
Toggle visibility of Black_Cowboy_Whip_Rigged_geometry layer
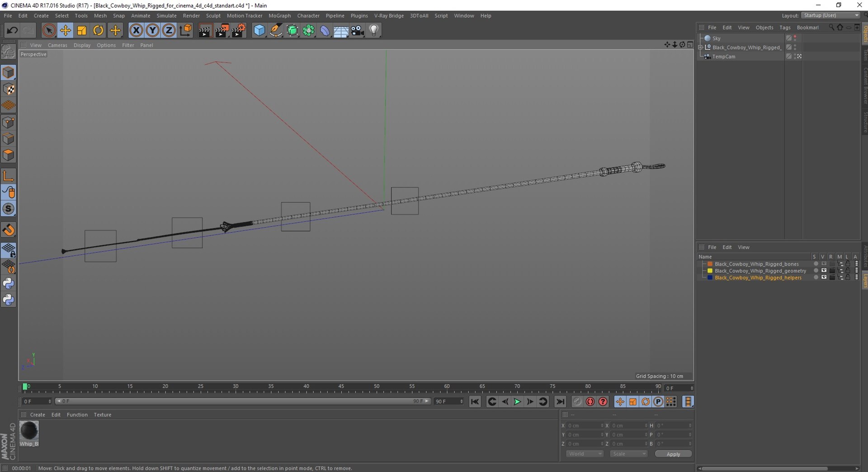[824, 271]
